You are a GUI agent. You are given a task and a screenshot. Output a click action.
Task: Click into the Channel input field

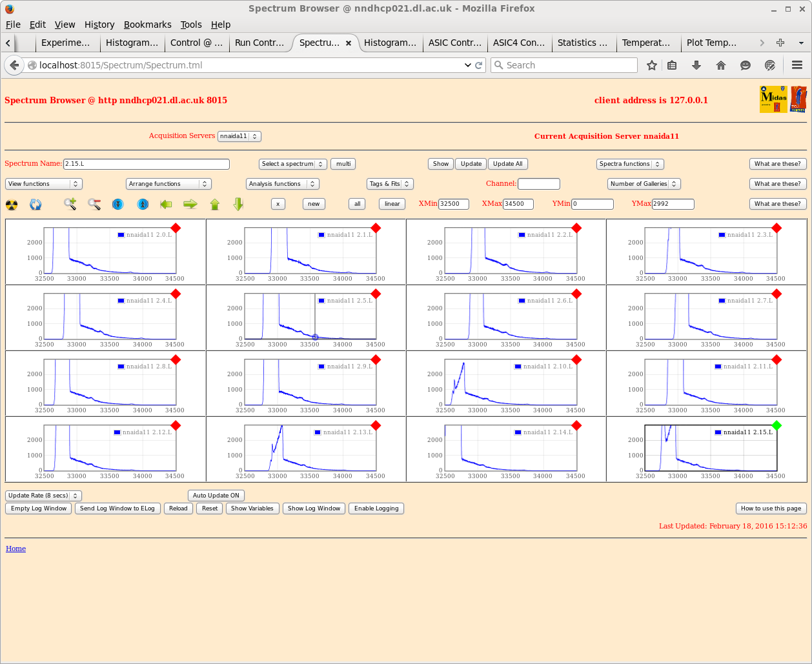click(x=538, y=184)
